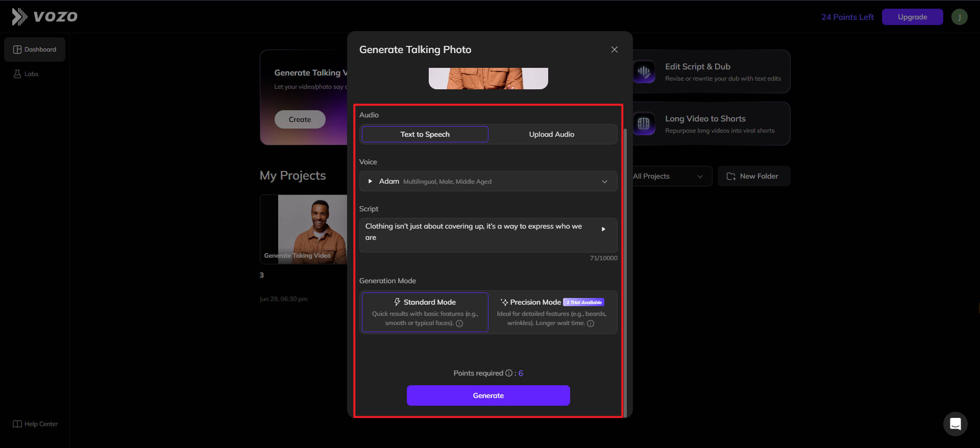Select Precision Mode generation option
The width and height of the screenshot is (980, 448).
coord(552,312)
